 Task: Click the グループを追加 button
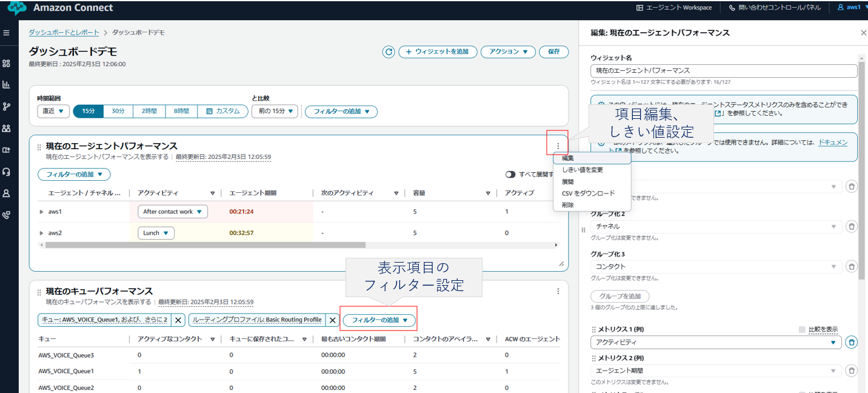tap(620, 297)
